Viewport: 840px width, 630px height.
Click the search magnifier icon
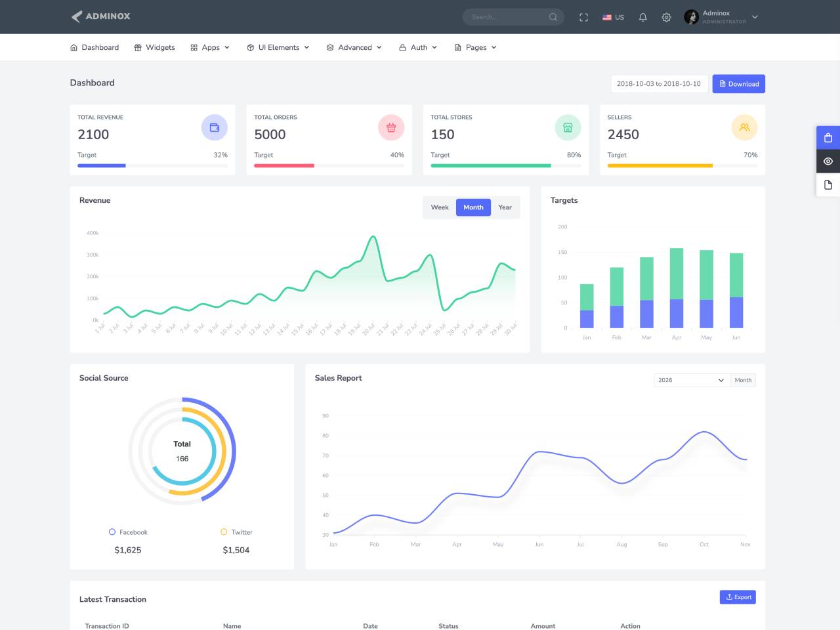pyautogui.click(x=553, y=17)
